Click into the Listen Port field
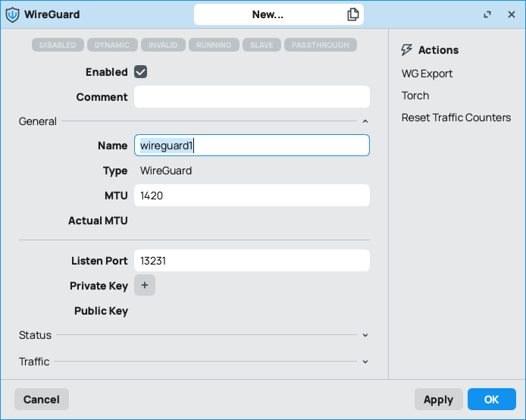 tap(252, 261)
